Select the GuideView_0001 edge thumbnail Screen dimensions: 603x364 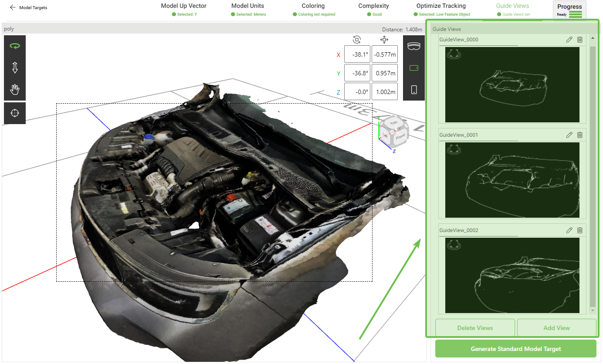click(x=512, y=180)
